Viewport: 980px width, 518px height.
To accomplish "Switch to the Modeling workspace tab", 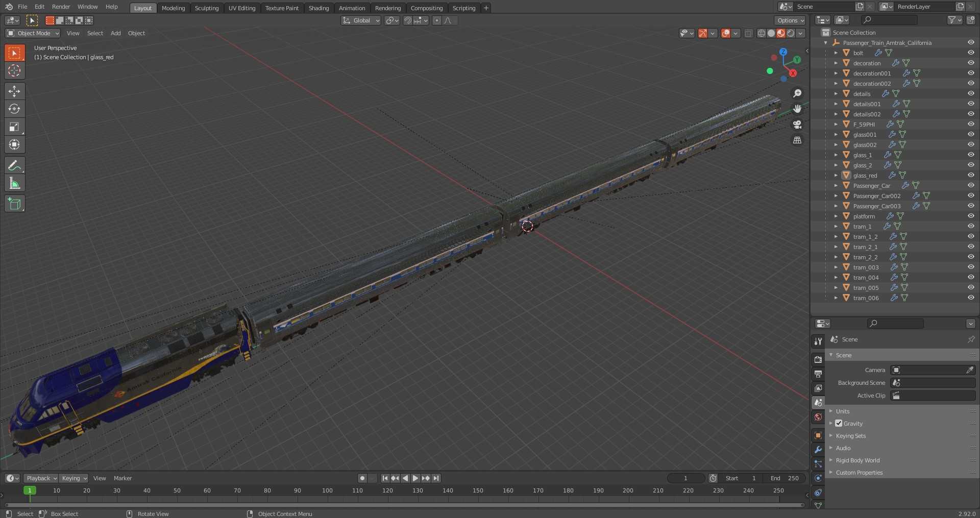I will (173, 8).
